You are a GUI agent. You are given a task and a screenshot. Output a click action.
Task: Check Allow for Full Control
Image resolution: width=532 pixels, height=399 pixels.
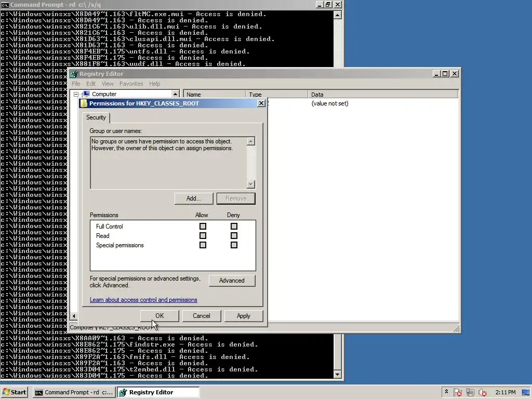tap(203, 227)
